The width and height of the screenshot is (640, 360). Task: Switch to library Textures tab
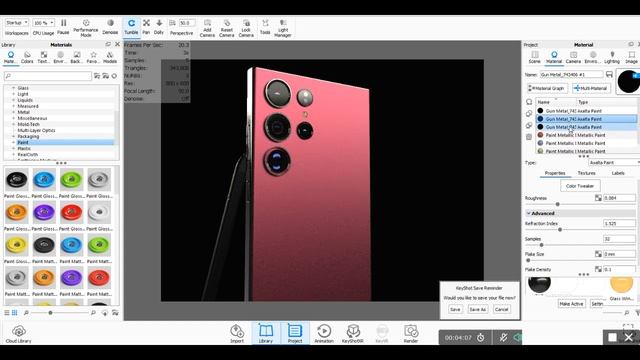[x=43, y=58]
